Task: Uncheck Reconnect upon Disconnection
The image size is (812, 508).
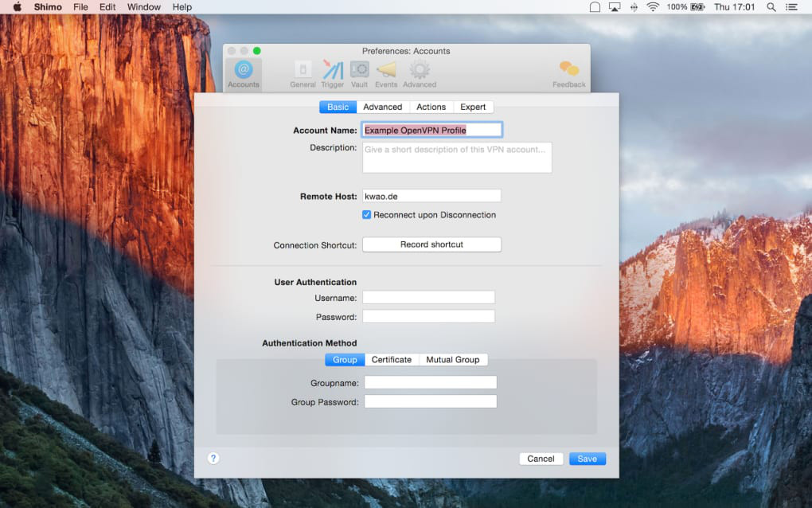Action: (x=367, y=214)
